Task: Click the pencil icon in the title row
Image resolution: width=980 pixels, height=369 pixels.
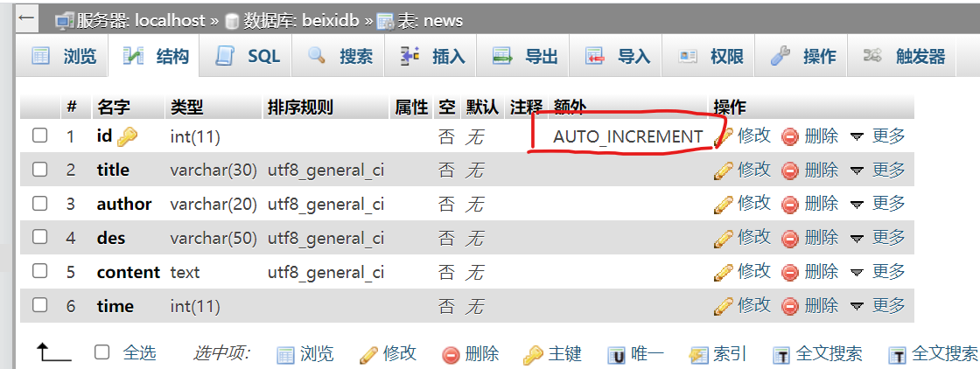Action: 723,170
